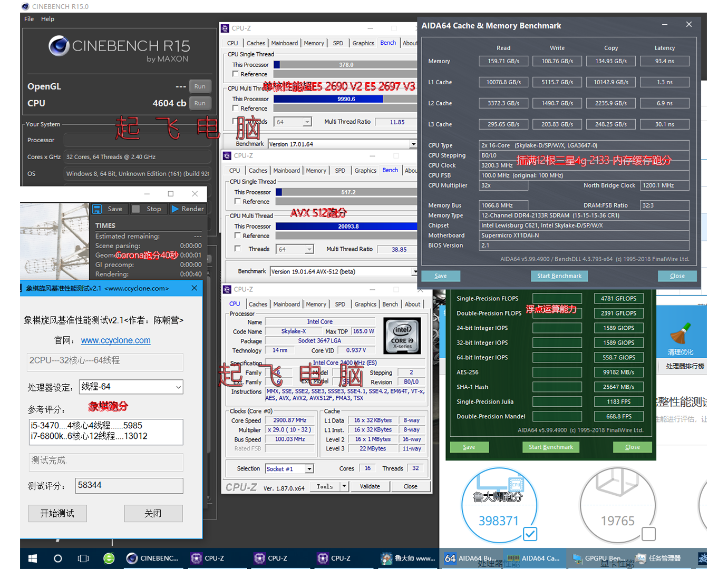Image resolution: width=728 pixels, height=569 pixels.
Task: Open Task View on the taskbar
Action: click(x=83, y=558)
